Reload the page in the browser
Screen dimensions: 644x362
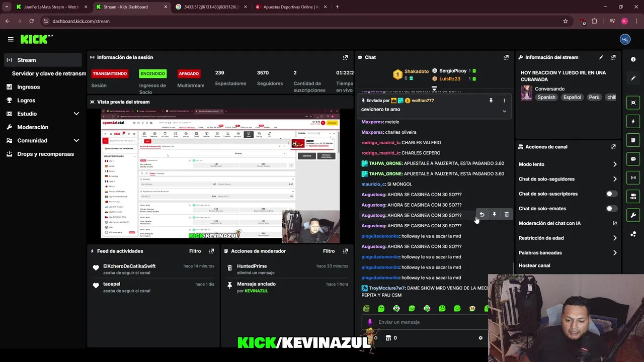[x=31, y=21]
